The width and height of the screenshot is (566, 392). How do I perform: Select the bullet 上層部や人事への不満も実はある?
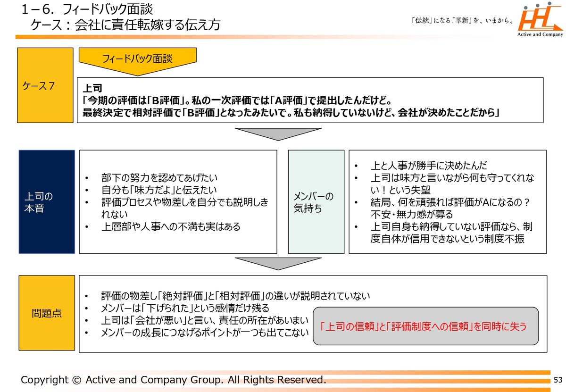tap(171, 227)
